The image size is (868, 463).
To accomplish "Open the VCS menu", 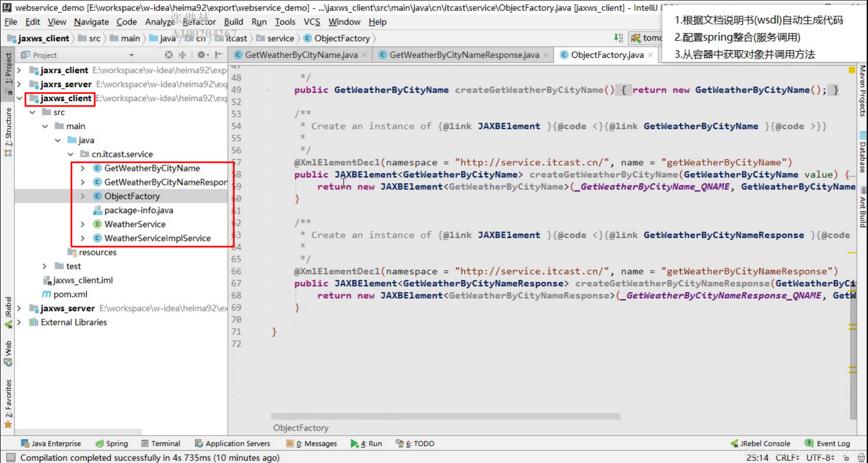I will coord(312,22).
